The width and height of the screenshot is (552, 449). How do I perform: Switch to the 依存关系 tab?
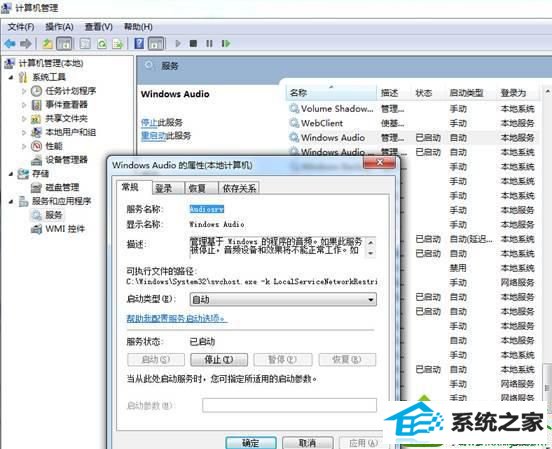pyautogui.click(x=239, y=188)
